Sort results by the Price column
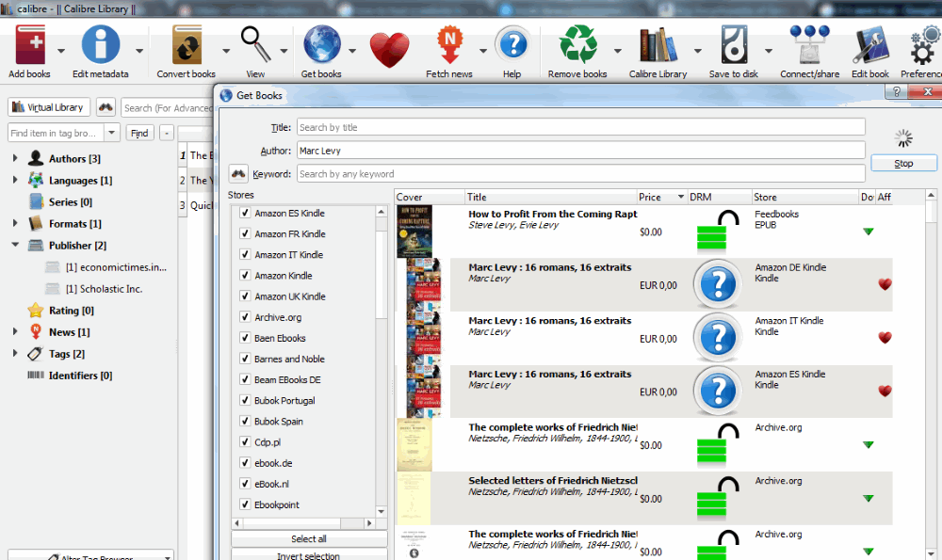 point(661,197)
